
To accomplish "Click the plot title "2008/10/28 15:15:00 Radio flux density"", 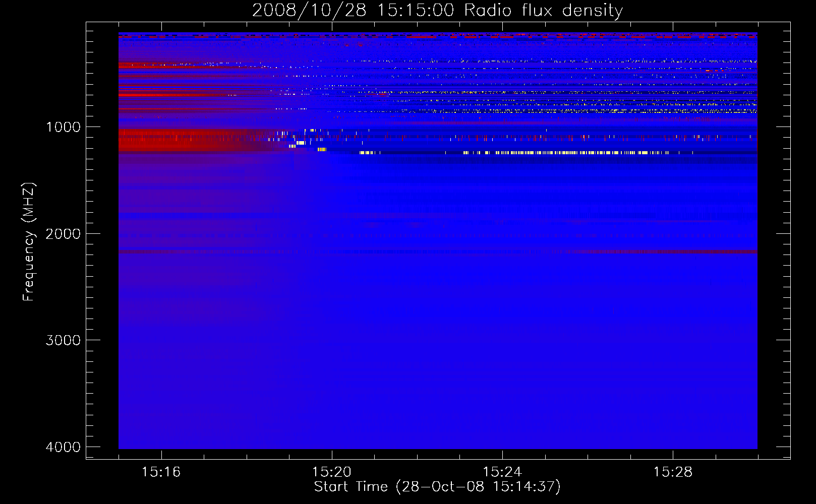I will [437, 11].
